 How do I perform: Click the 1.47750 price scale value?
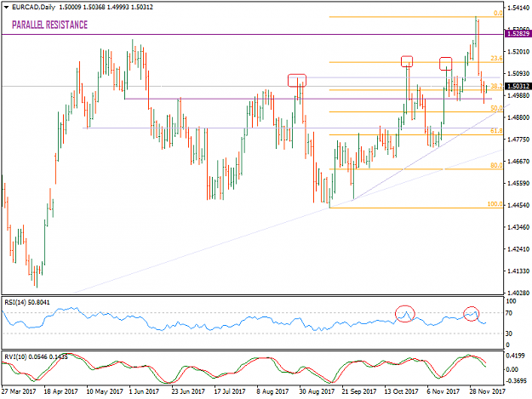[x=518, y=140]
